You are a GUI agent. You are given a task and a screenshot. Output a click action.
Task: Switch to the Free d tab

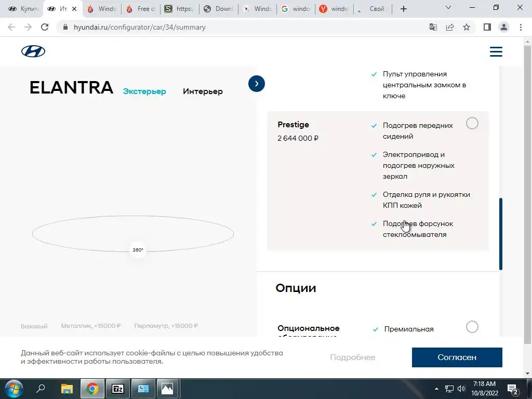point(141,9)
